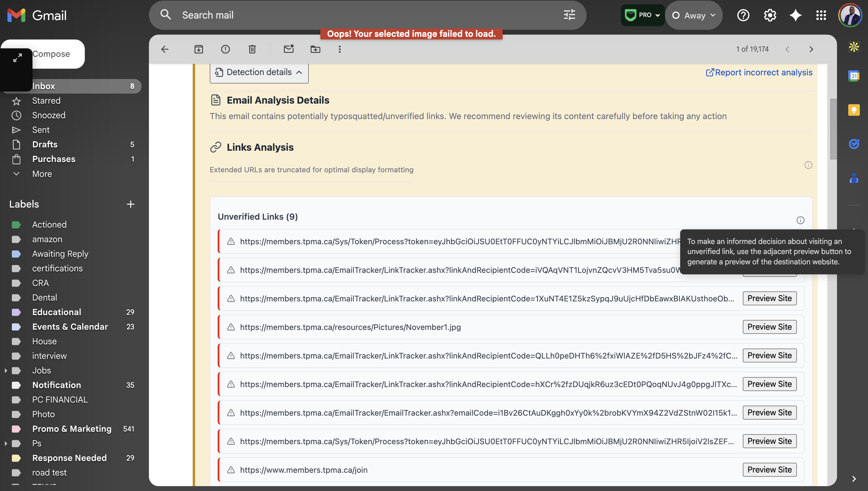Open Google Tasks in the side panel
Screen dimensions: 868x491
(854, 144)
